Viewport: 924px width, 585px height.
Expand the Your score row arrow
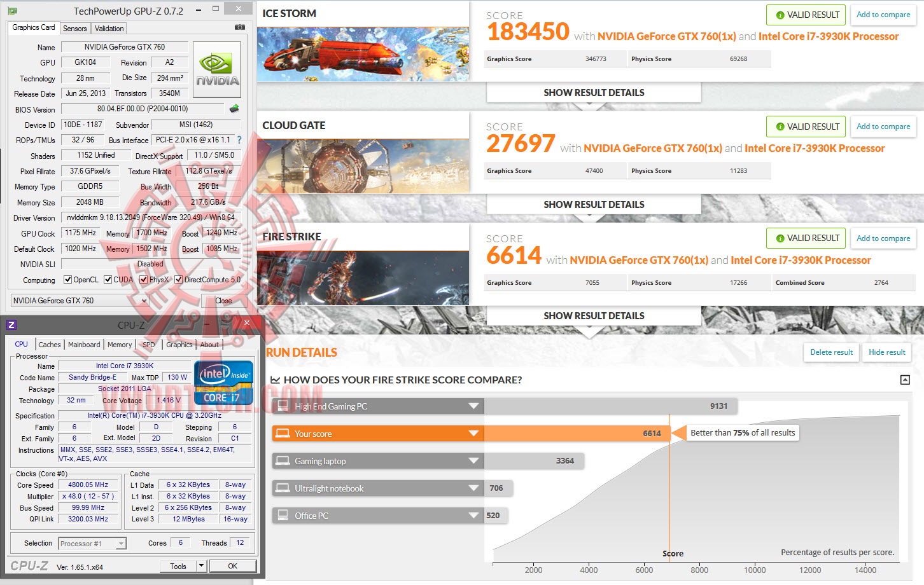point(473,434)
